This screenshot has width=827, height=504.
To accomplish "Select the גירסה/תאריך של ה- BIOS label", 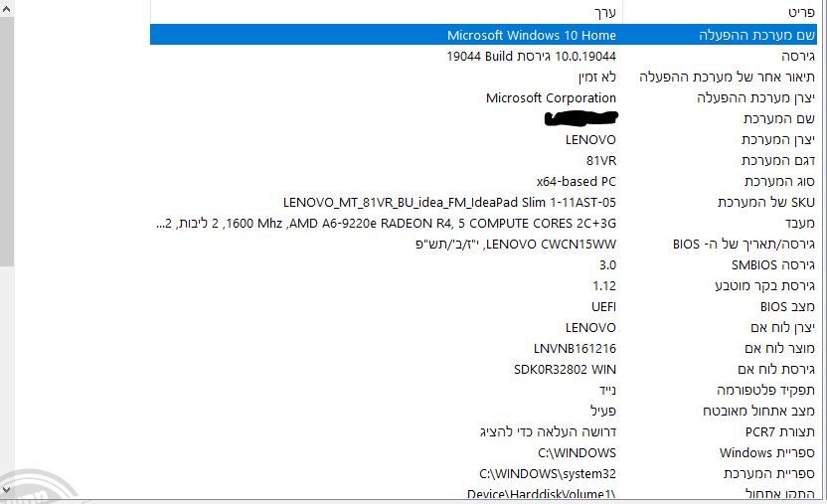I will click(x=744, y=245).
